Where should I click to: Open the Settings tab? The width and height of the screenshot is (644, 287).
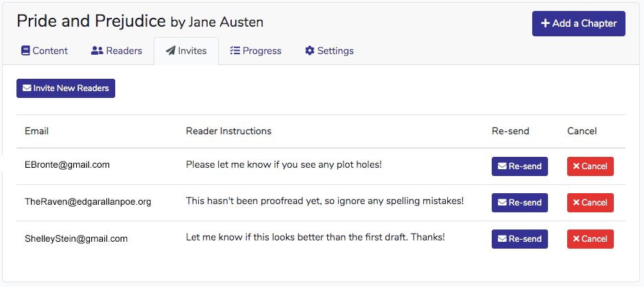pos(329,51)
